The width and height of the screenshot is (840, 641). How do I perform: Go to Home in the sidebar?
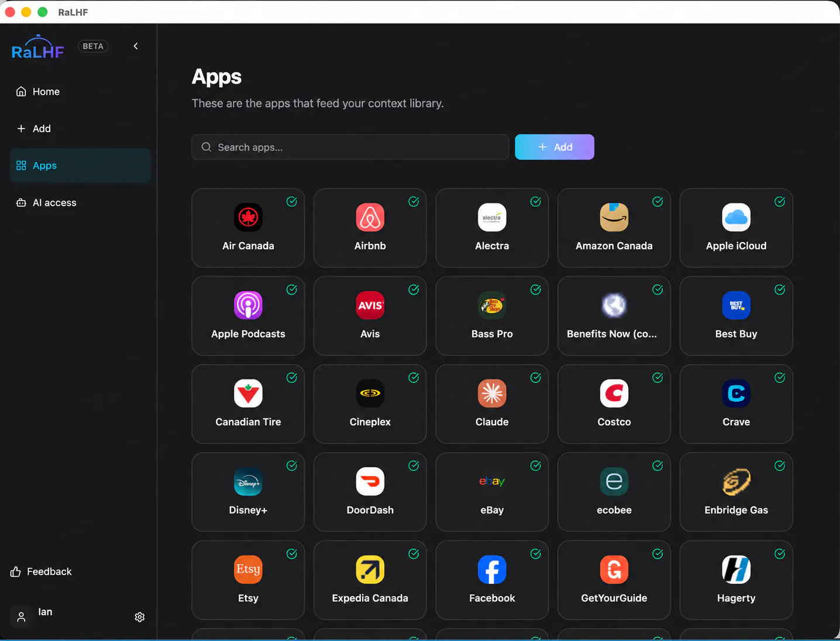80,92
